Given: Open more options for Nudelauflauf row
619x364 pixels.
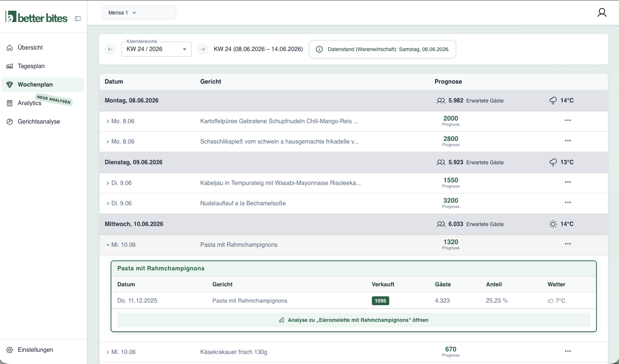Looking at the screenshot, I should click(568, 202).
